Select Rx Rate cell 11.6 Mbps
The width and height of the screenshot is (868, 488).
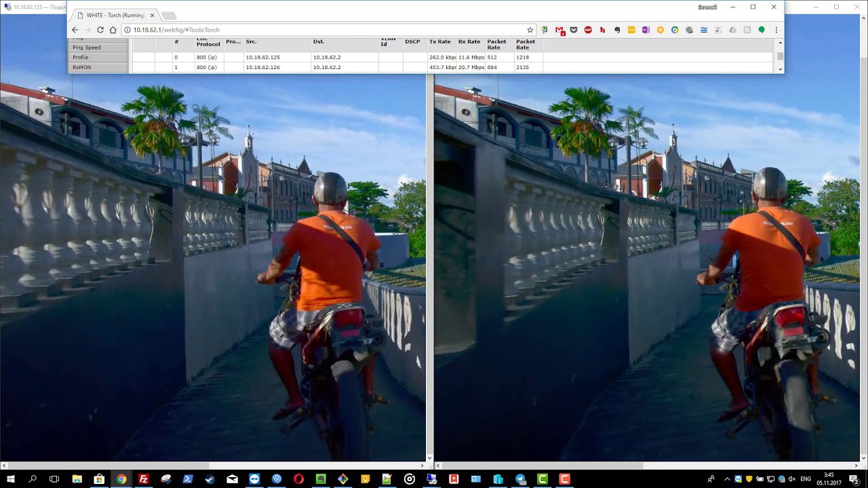pyautogui.click(x=471, y=58)
